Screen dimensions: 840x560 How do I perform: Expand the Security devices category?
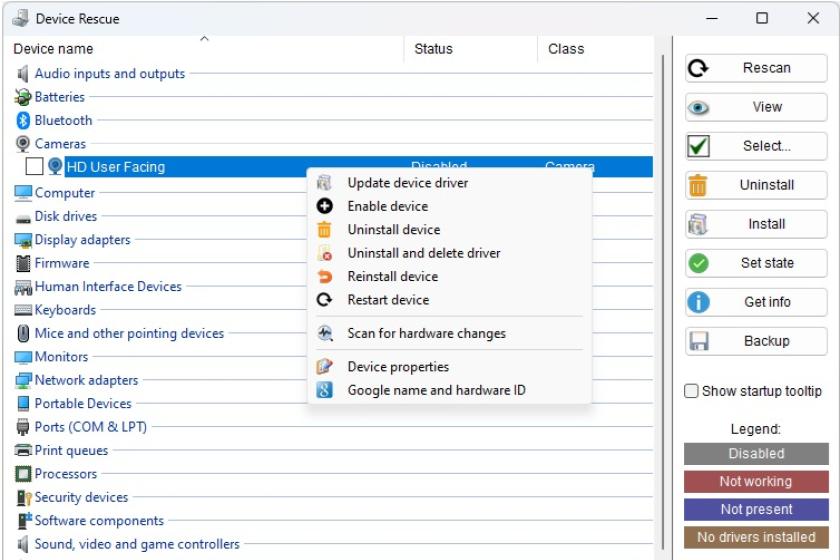coord(81,497)
